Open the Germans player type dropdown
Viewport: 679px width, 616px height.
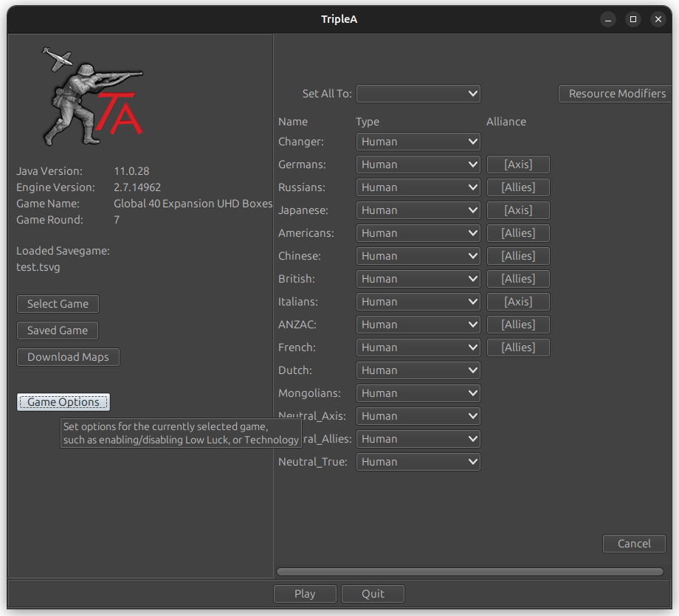click(418, 164)
